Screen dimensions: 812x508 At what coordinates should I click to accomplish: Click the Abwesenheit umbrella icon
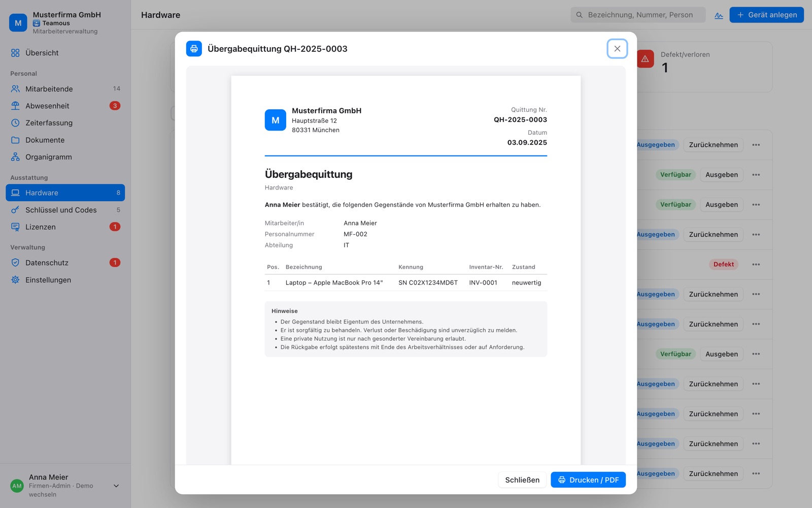click(x=15, y=106)
